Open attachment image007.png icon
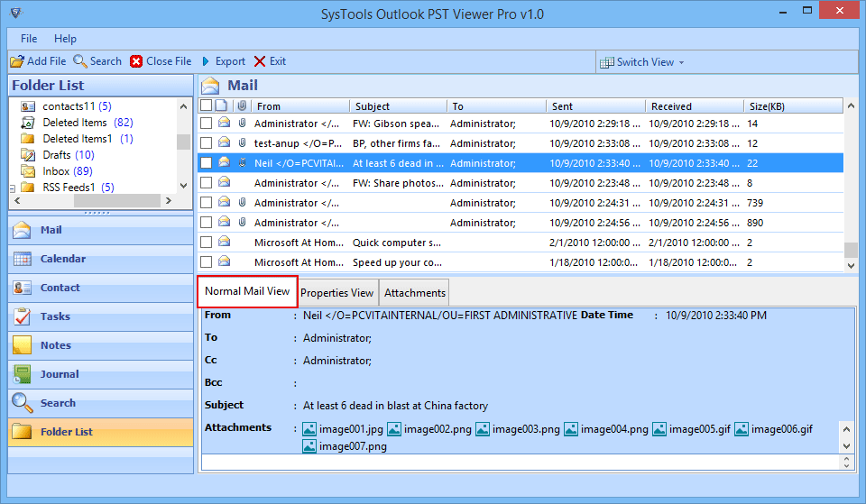The width and height of the screenshot is (866, 504). [x=309, y=446]
